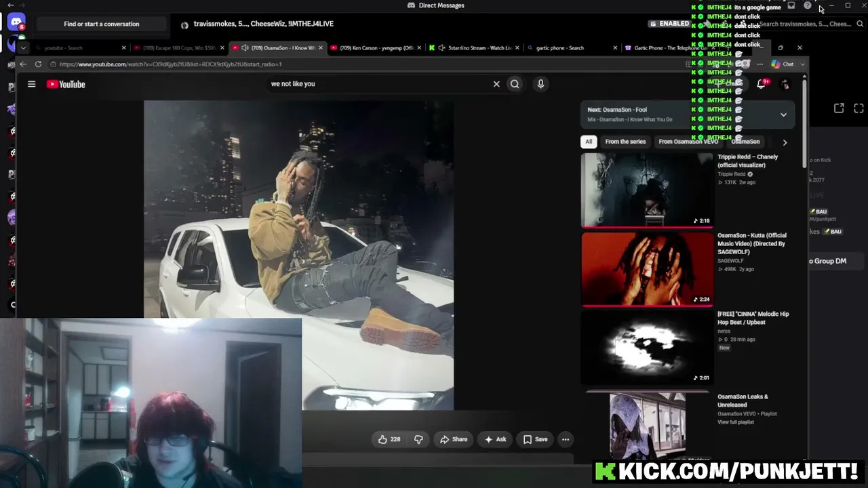868x488 pixels.
Task: Start voice search with the microphone icon
Action: (540, 84)
